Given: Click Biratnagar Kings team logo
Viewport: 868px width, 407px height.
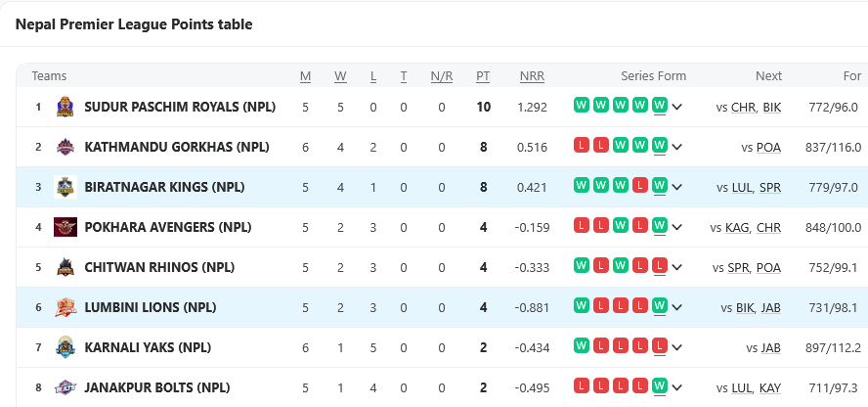Looking at the screenshot, I should (x=65, y=187).
